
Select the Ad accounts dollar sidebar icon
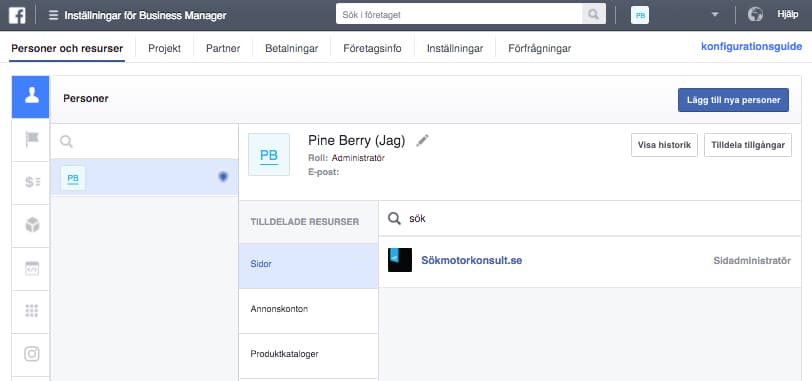point(32,182)
